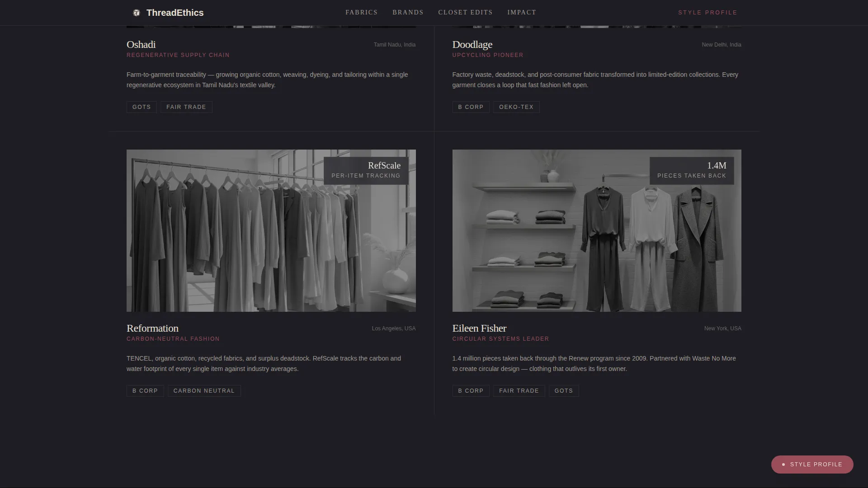
Task: Select Oshadi's GOTS certification tag
Action: click(x=142, y=107)
